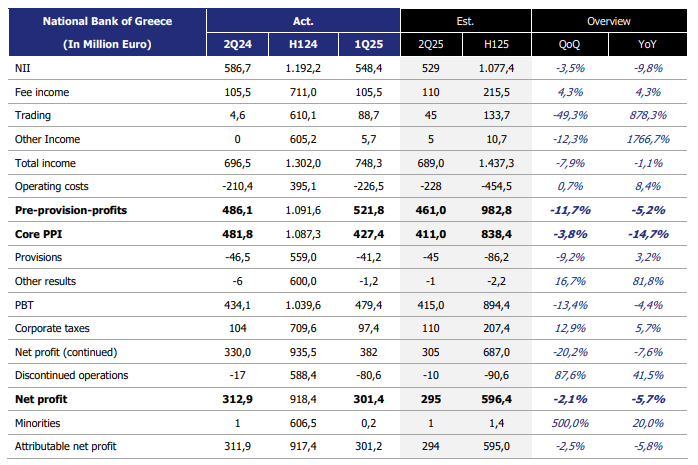Viewport: 698px width, 465px height.
Task: Select the Trading YoY value 878,3%
Action: (648, 115)
